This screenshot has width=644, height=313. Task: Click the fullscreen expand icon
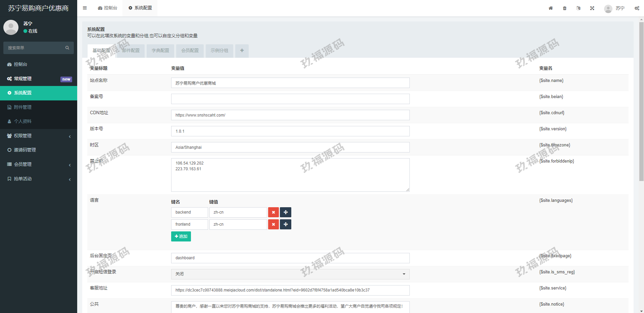pos(592,8)
